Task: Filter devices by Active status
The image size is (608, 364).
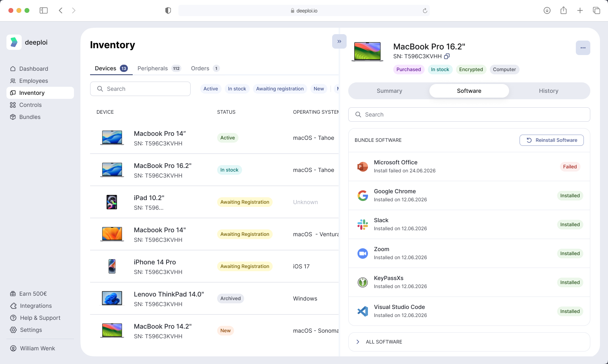Action: (211, 89)
